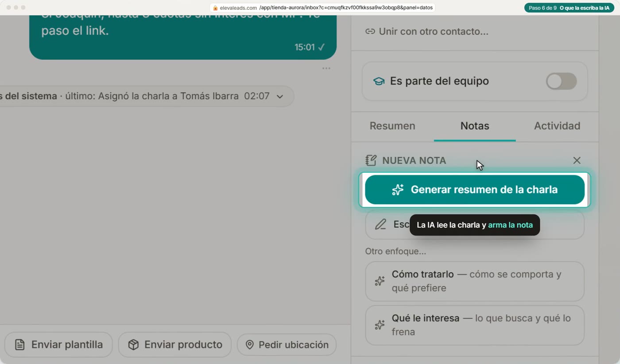Open the three-dot message options menu

[x=326, y=68]
